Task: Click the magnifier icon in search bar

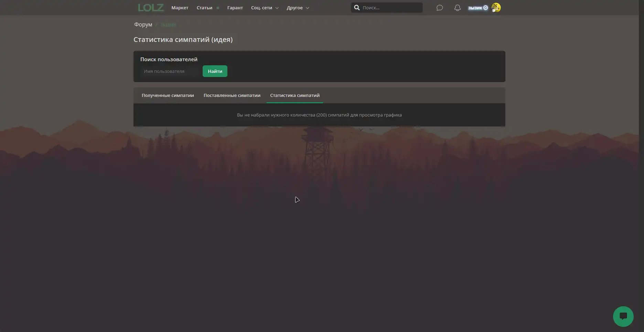Action: click(x=357, y=8)
